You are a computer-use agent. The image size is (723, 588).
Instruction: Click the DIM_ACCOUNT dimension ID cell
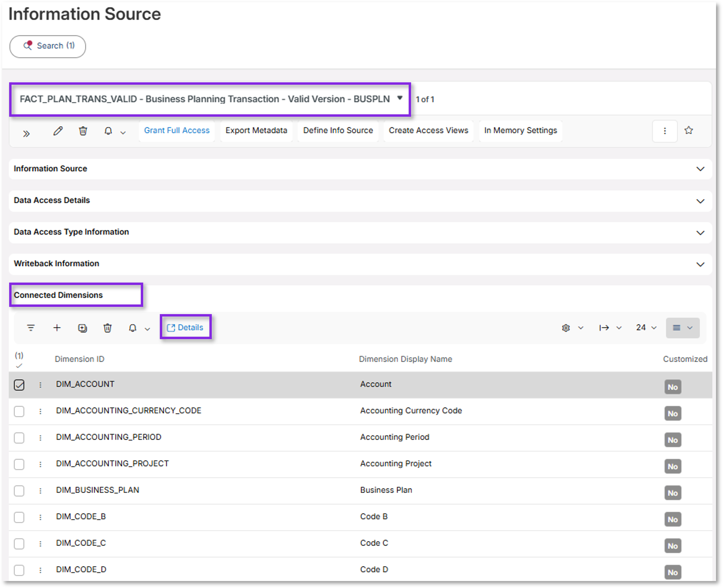point(85,384)
